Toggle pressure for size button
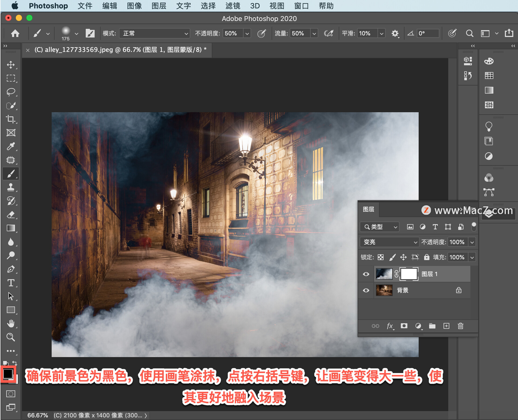This screenshot has width=518, height=420. click(452, 33)
